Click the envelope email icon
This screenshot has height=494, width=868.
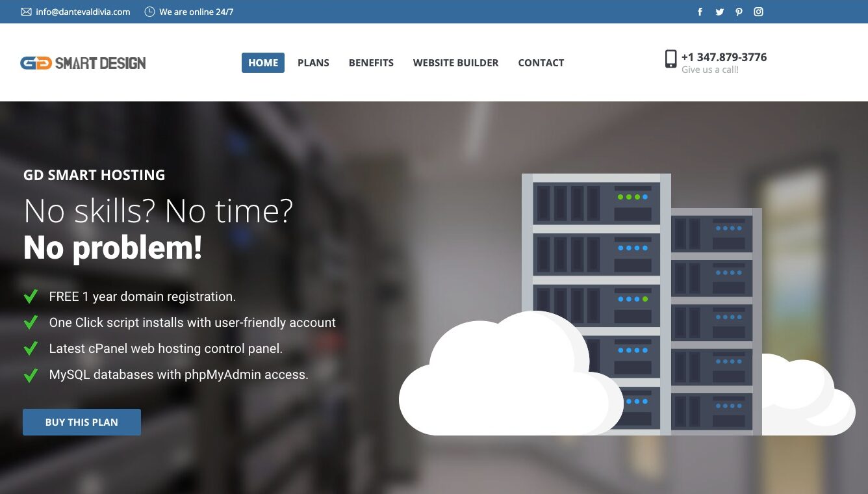click(26, 12)
